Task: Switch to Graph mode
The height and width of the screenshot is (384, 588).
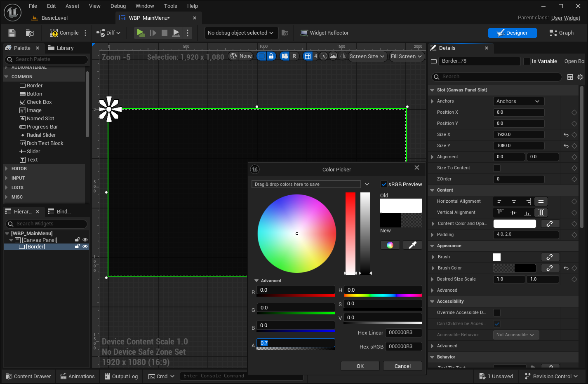Action: pos(562,33)
